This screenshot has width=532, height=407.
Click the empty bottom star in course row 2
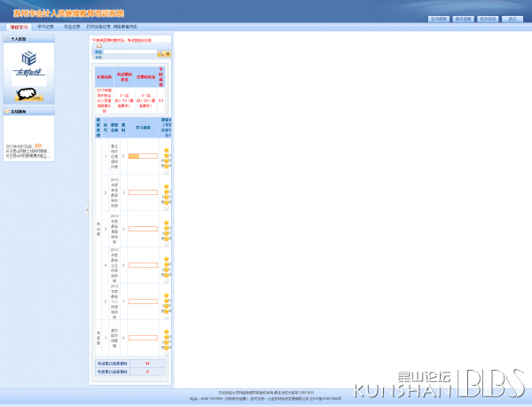(167, 208)
